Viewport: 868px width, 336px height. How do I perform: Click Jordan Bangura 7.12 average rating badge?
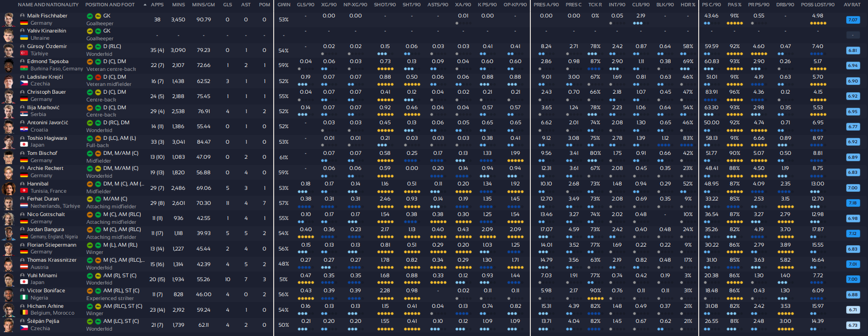pyautogui.click(x=852, y=234)
